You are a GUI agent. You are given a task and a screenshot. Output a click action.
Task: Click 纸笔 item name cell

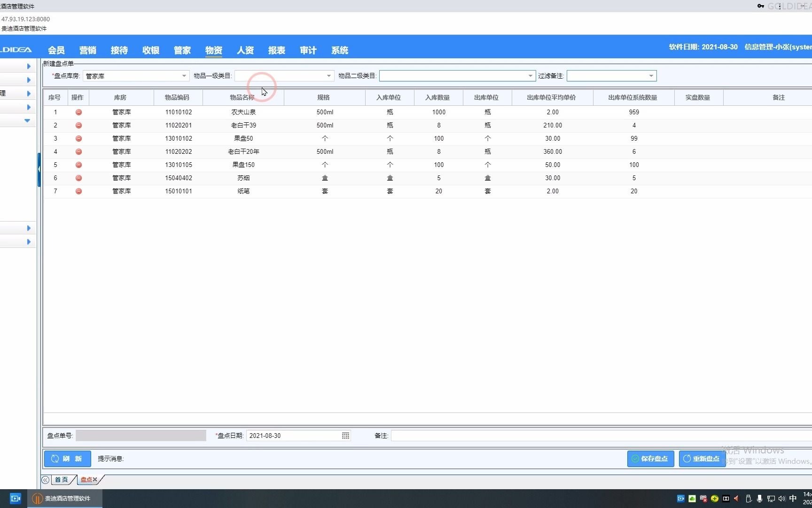point(243,191)
